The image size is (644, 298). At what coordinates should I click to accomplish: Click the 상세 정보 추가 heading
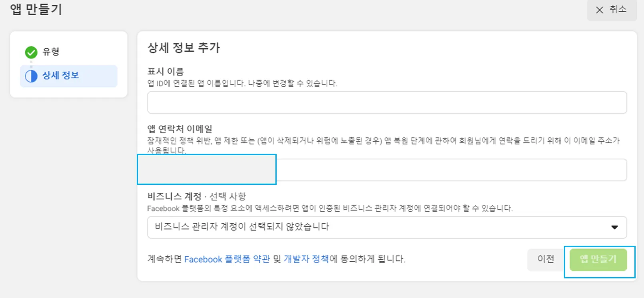pyautogui.click(x=184, y=48)
